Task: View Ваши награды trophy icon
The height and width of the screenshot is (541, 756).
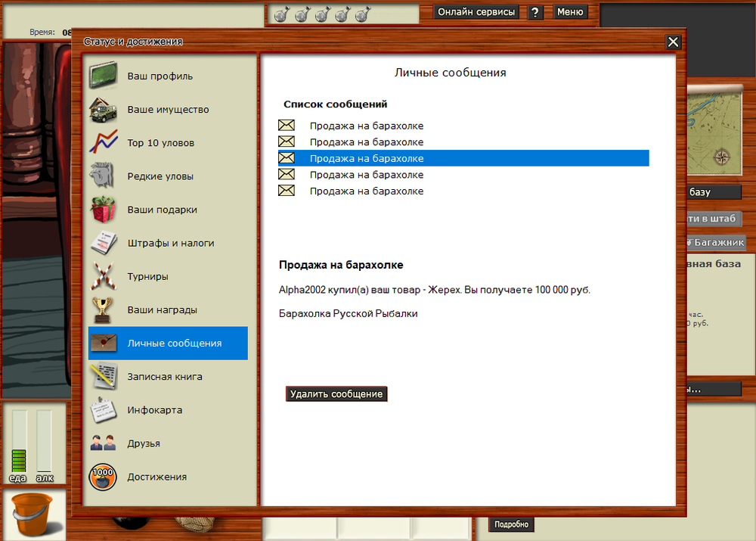Action: pyautogui.click(x=159, y=309)
